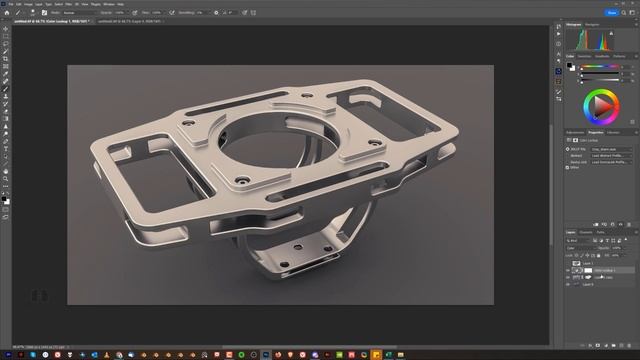Select the Eyedropper tool
Screen dimensions: 640x360
click(5, 74)
